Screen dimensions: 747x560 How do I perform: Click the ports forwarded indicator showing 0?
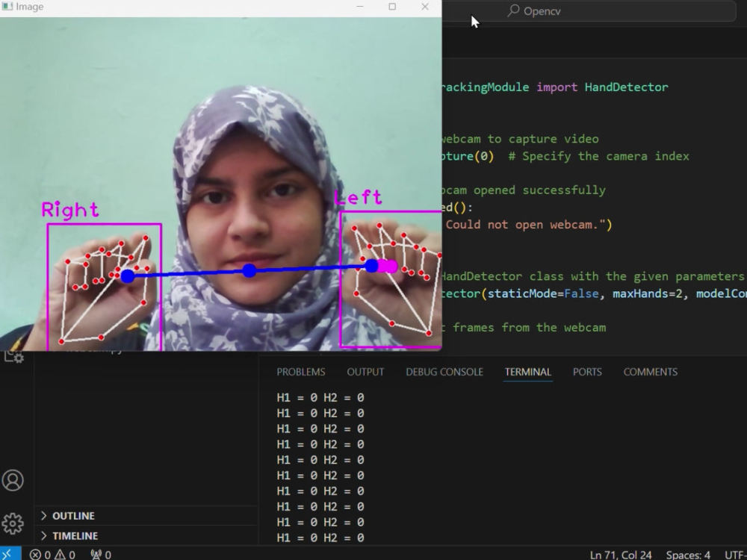(101, 554)
